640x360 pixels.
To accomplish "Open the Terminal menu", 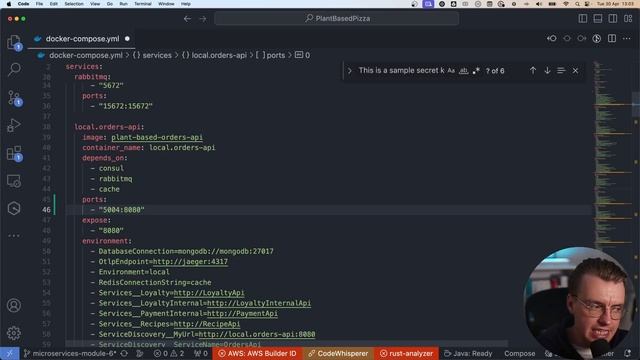I will [x=142, y=4].
